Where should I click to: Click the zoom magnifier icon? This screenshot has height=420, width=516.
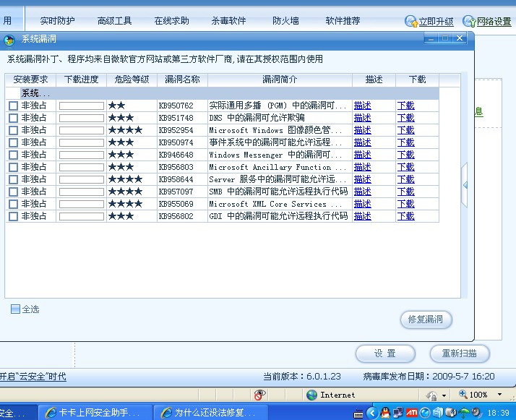[463, 394]
